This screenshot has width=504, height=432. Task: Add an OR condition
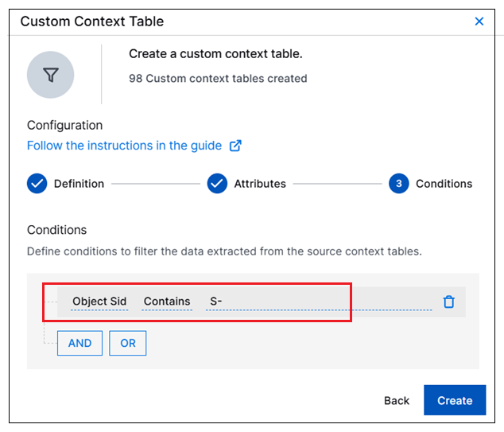point(128,343)
